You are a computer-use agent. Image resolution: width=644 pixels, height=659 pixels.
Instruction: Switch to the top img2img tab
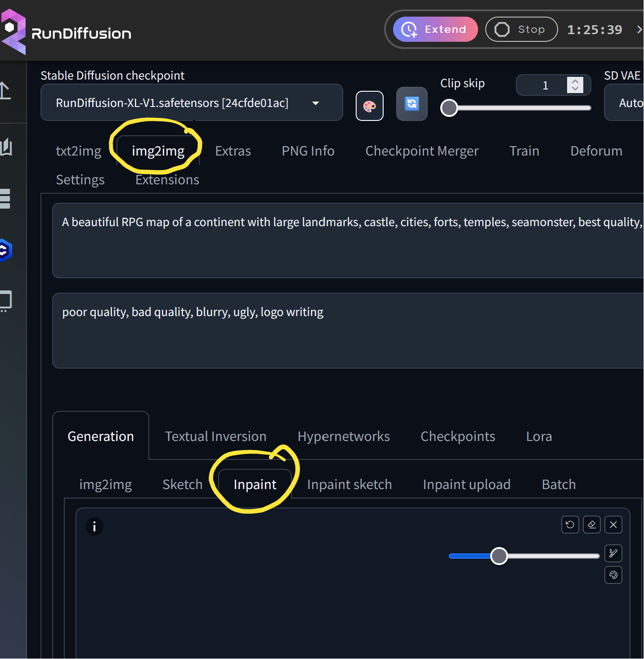coord(158,151)
